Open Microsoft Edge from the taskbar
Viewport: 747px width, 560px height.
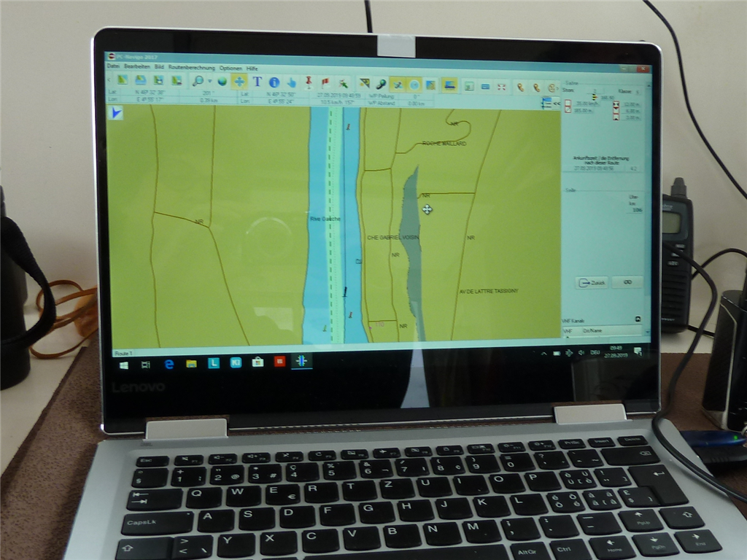click(x=169, y=363)
